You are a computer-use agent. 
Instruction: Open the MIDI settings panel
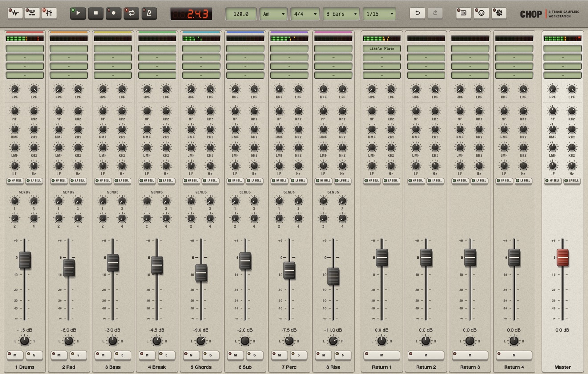click(x=482, y=13)
